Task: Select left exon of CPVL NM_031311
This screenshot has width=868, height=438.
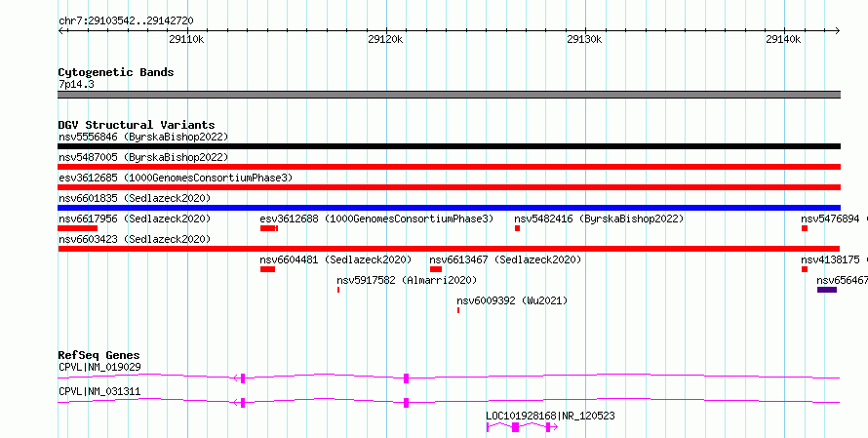Action: (243, 403)
